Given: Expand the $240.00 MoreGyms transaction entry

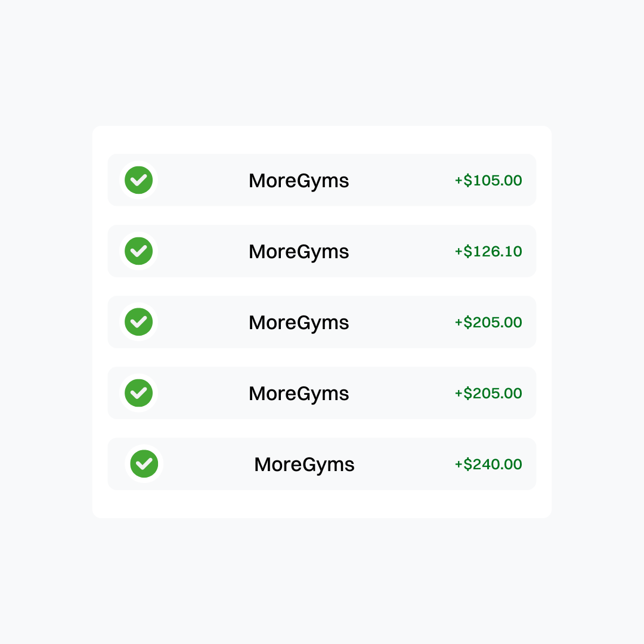Looking at the screenshot, I should click(x=322, y=464).
